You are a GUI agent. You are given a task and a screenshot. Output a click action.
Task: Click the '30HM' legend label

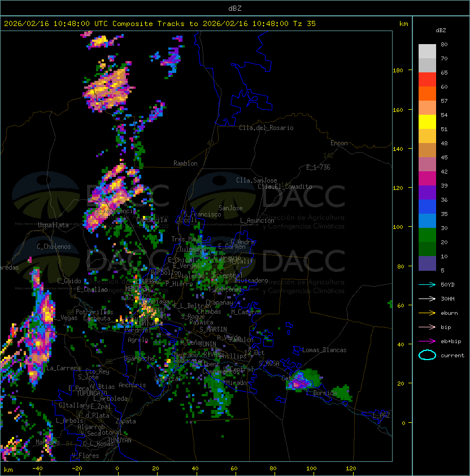[x=447, y=299]
